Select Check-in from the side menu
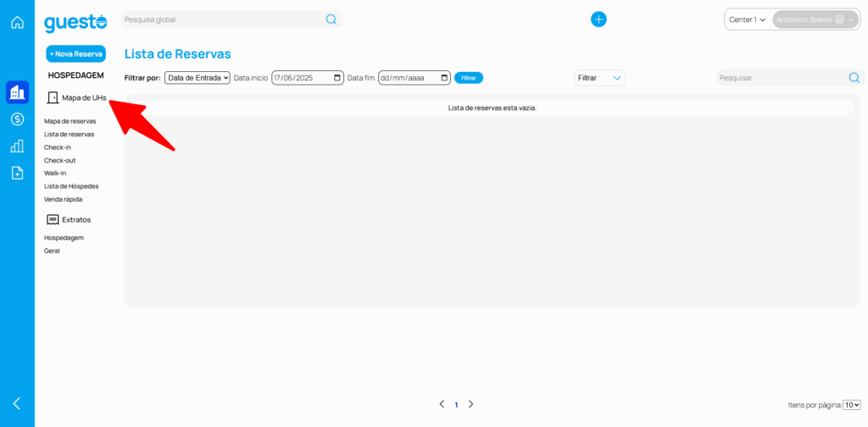 pos(58,147)
